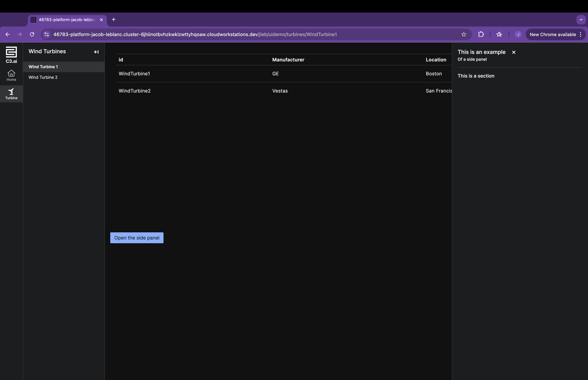Open a new browser tab
Viewport: 588px width, 380px height.
[113, 20]
